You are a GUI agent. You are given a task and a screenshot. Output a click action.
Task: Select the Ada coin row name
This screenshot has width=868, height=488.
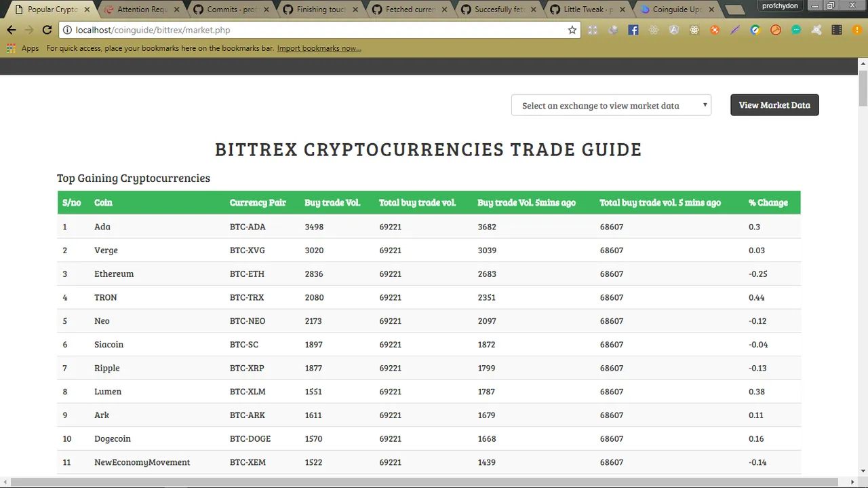(102, 227)
